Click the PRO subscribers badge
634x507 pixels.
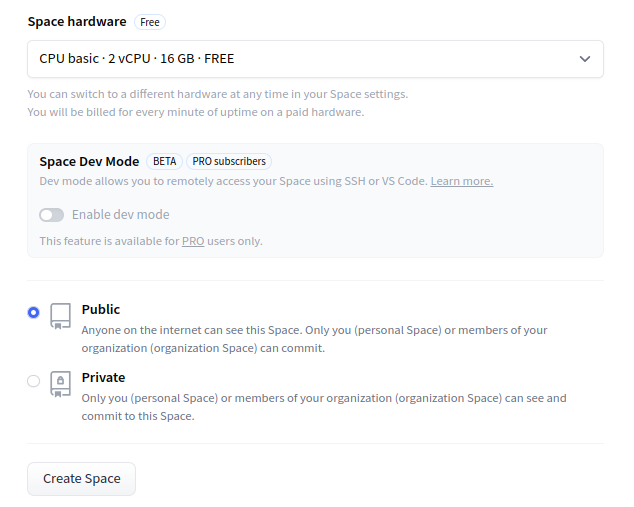[x=228, y=162]
